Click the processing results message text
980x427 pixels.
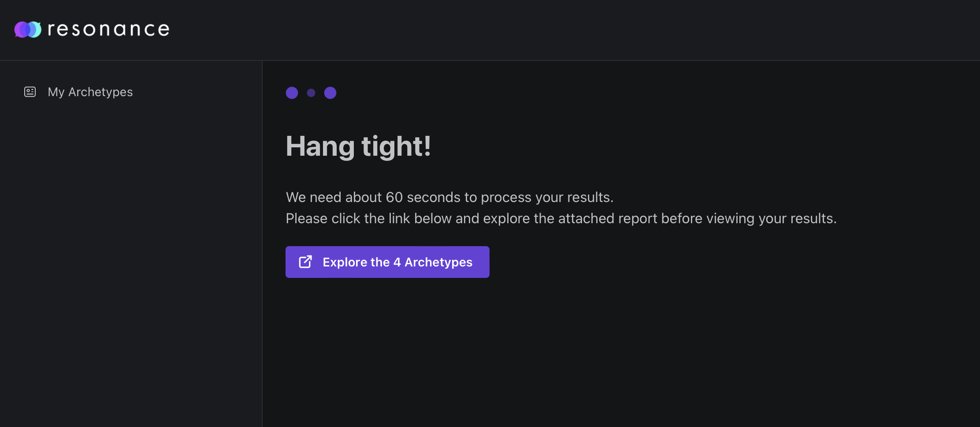[x=449, y=197]
